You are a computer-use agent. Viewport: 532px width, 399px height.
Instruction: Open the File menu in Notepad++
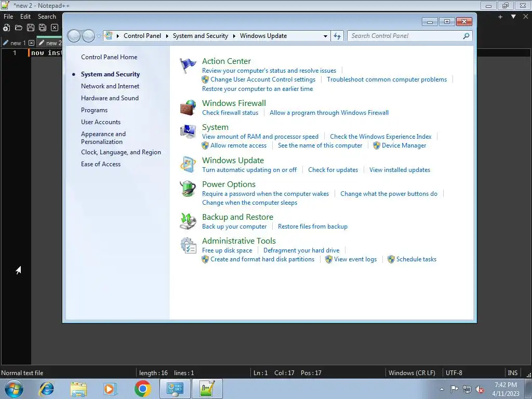coord(8,16)
